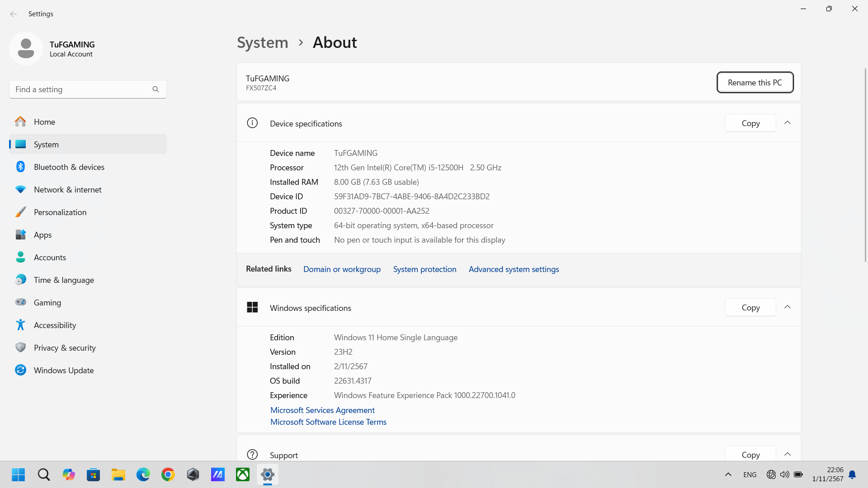This screenshot has height=488, width=868.
Task: Open the Windows Start menu
Action: [19, 474]
